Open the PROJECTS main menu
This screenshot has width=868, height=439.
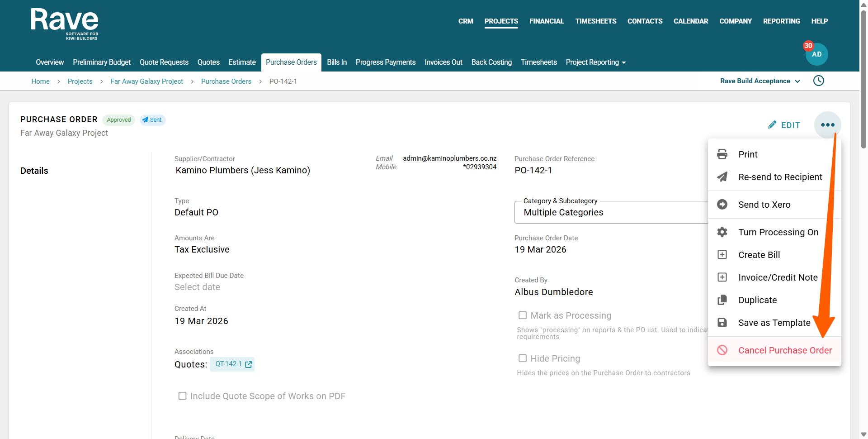(501, 21)
